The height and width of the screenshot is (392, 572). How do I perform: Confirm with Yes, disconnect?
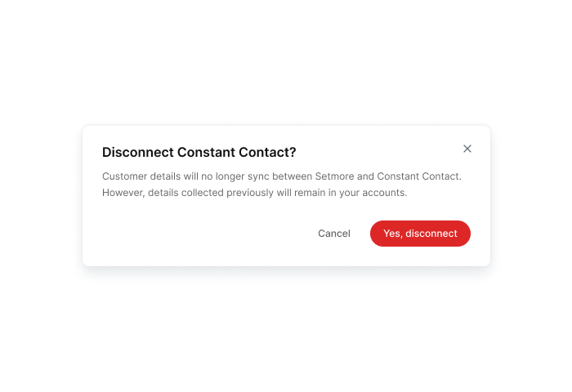tap(420, 234)
